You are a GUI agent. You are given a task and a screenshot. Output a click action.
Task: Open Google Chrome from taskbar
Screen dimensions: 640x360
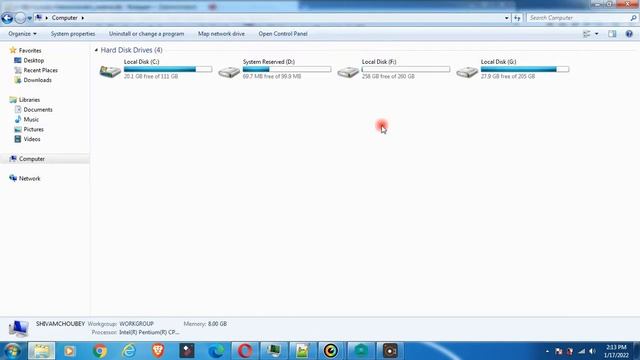pyautogui.click(x=99, y=351)
